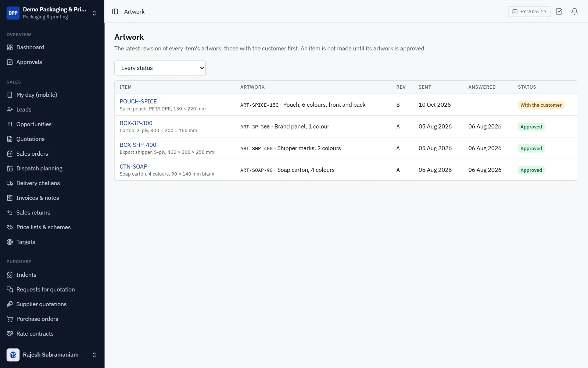Click the My day mobile phone icon
This screenshot has height=368, width=588.
point(10,95)
